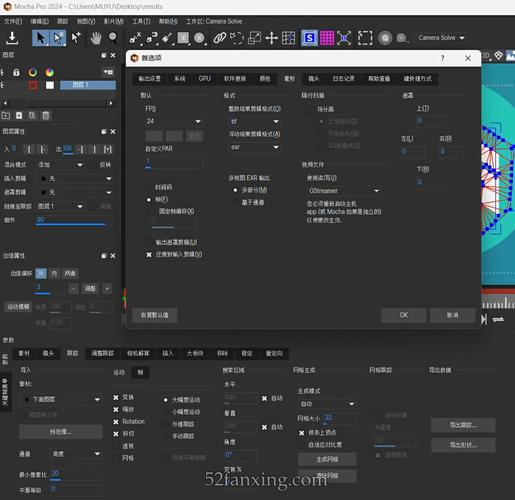Click the chain link layers icon

(x=219, y=38)
